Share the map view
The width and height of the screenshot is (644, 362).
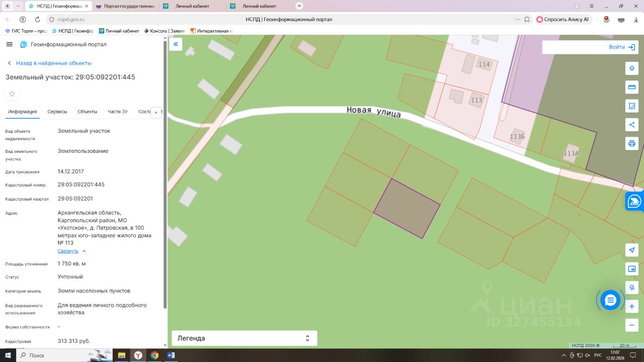[x=632, y=125]
